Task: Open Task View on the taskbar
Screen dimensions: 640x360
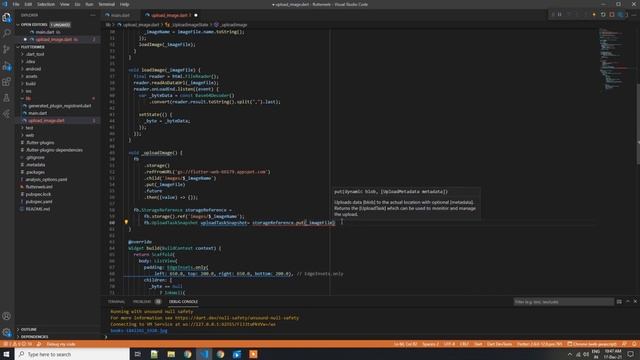Action: [138, 354]
